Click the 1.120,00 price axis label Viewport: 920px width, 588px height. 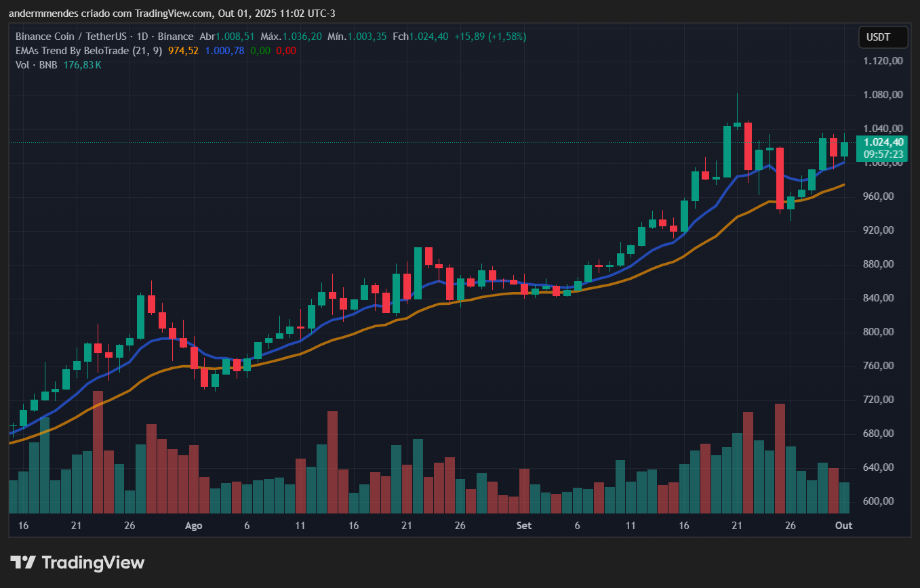point(882,61)
